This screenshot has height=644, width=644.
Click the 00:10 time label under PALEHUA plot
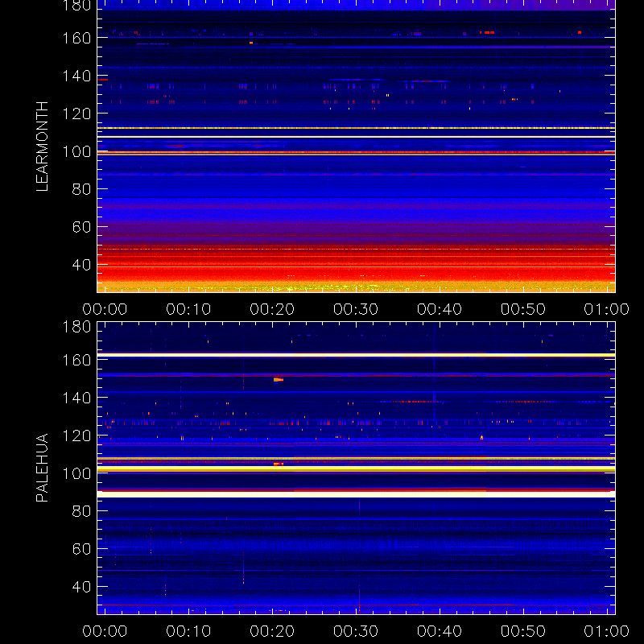point(188,631)
